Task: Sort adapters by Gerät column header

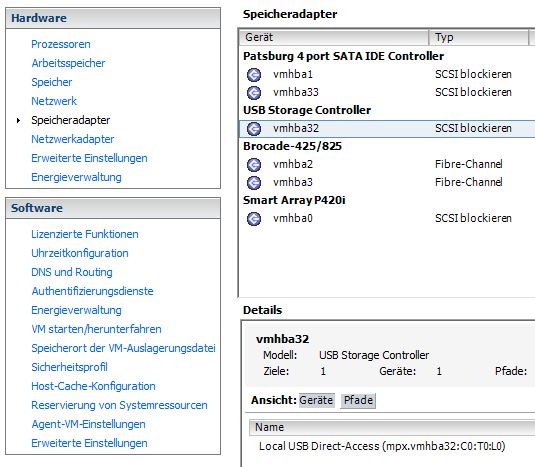Action: pos(334,37)
